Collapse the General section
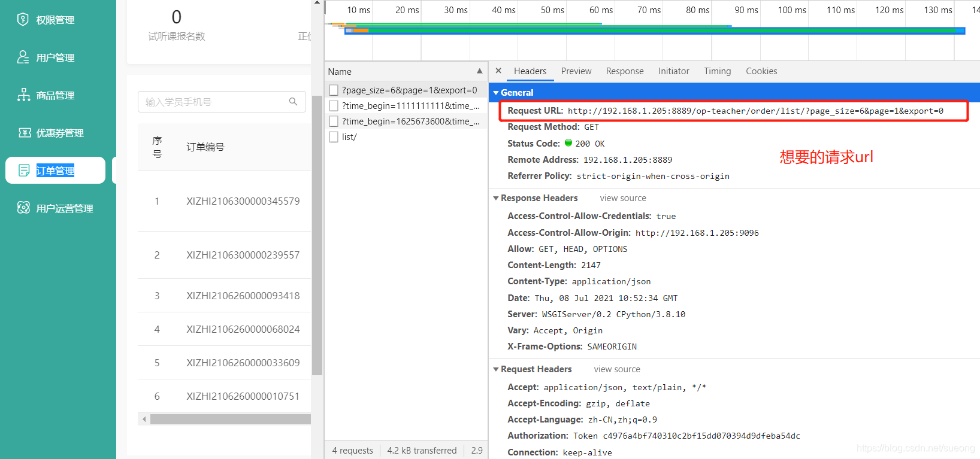 496,93
